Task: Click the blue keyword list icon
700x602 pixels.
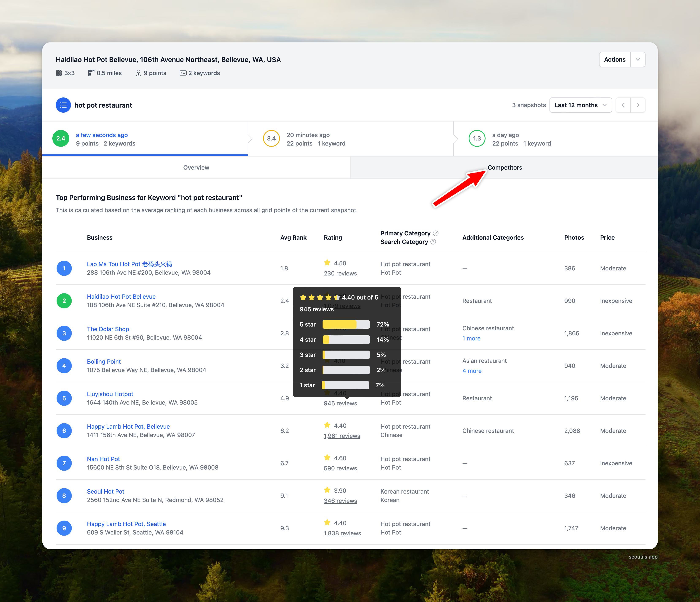Action: pyautogui.click(x=63, y=105)
